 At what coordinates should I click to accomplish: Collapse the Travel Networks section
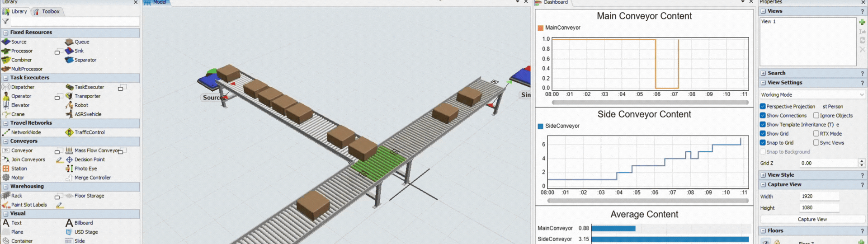click(x=5, y=123)
